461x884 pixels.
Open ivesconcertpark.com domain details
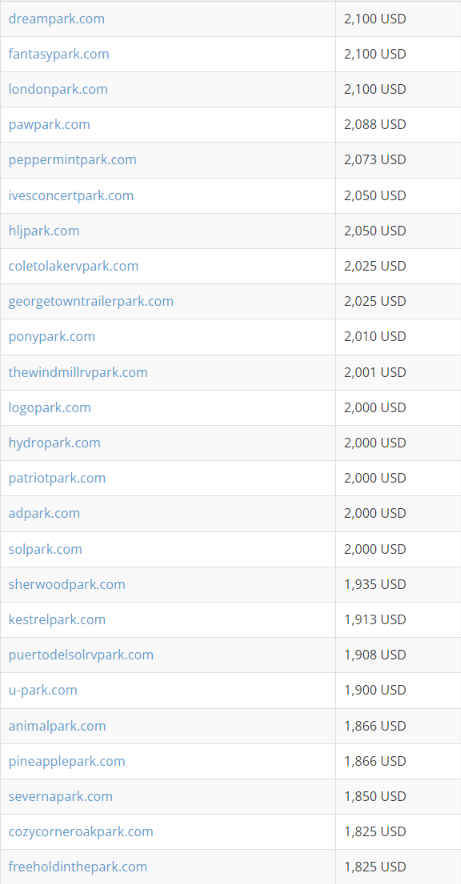71,196
